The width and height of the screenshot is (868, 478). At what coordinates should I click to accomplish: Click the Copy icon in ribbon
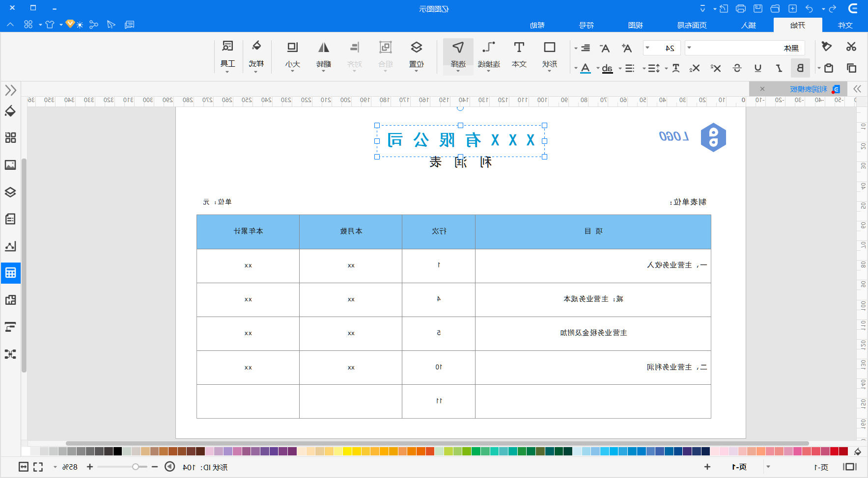pyautogui.click(x=851, y=68)
